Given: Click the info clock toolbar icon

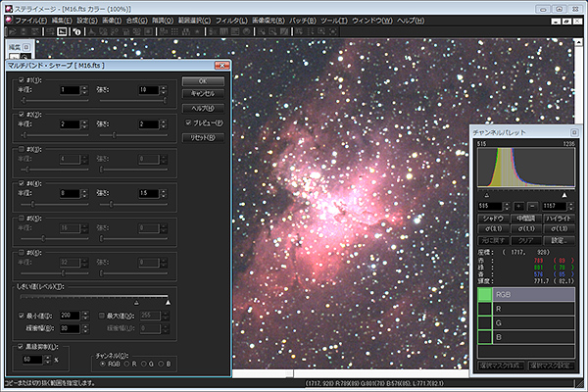Looking at the screenshot, I should [76, 32].
